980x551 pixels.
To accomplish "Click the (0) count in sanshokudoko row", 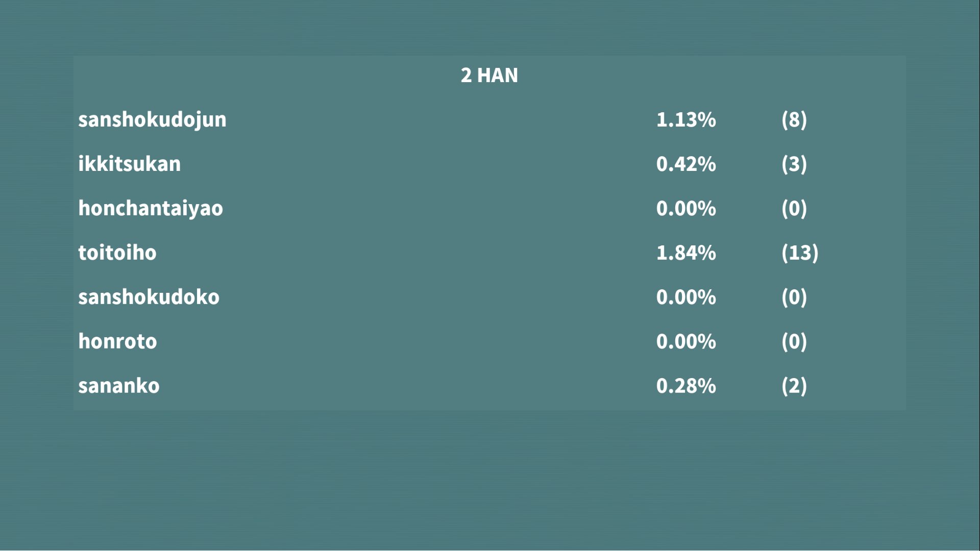I will tap(794, 297).
